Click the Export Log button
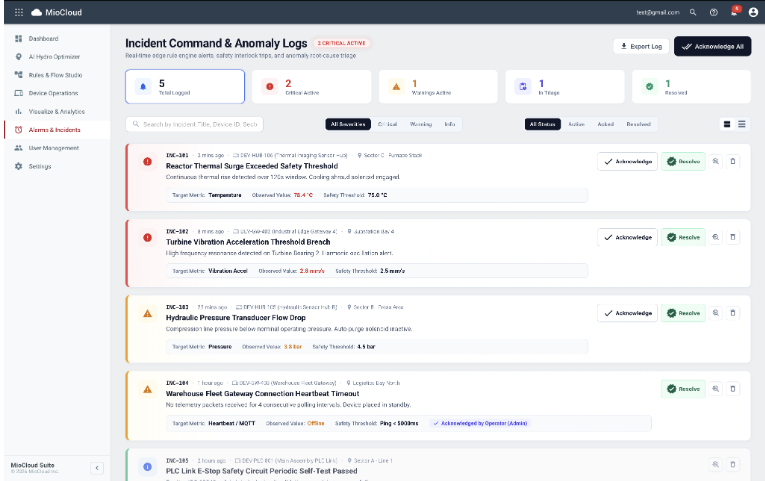The image size is (765, 481). click(641, 46)
